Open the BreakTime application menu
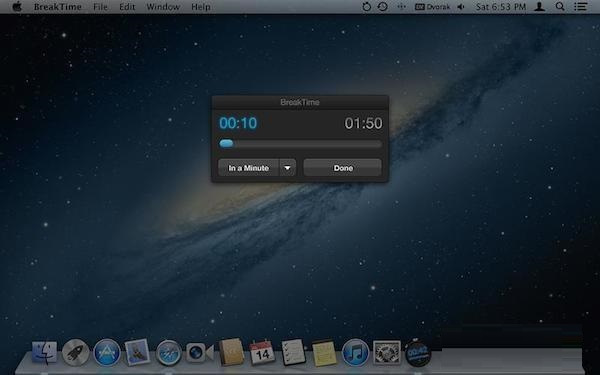The image size is (600, 375). click(58, 7)
